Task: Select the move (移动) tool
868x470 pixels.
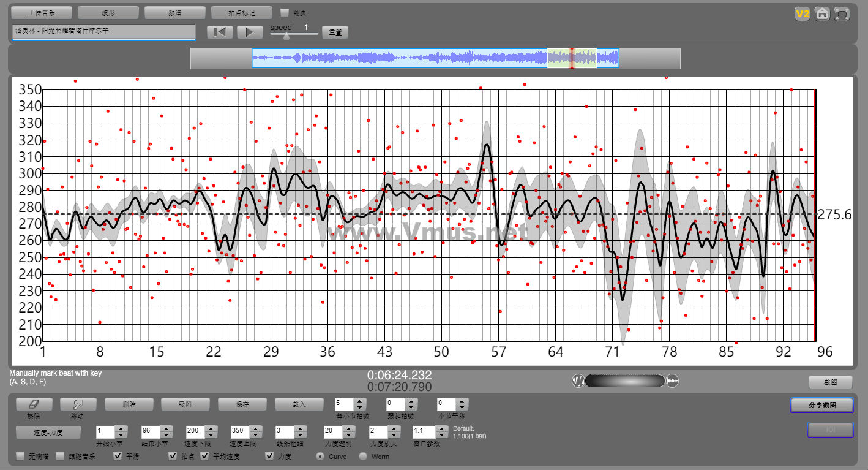Action: tap(78, 404)
